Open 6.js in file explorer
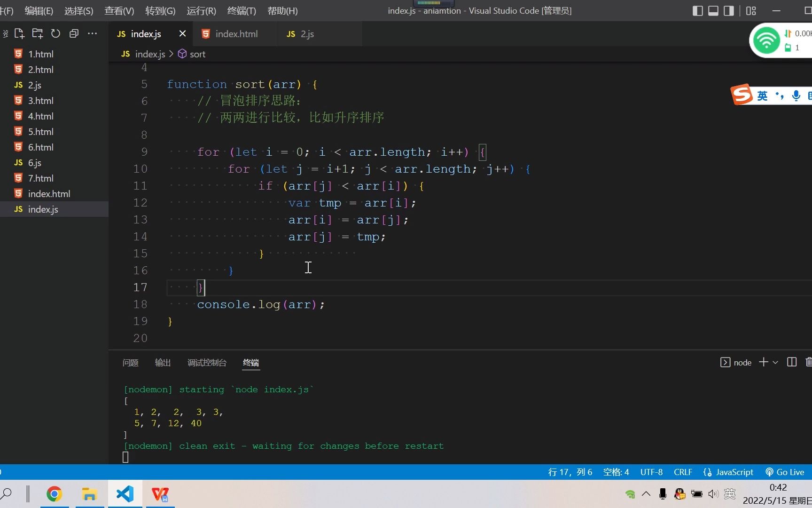 click(54, 163)
